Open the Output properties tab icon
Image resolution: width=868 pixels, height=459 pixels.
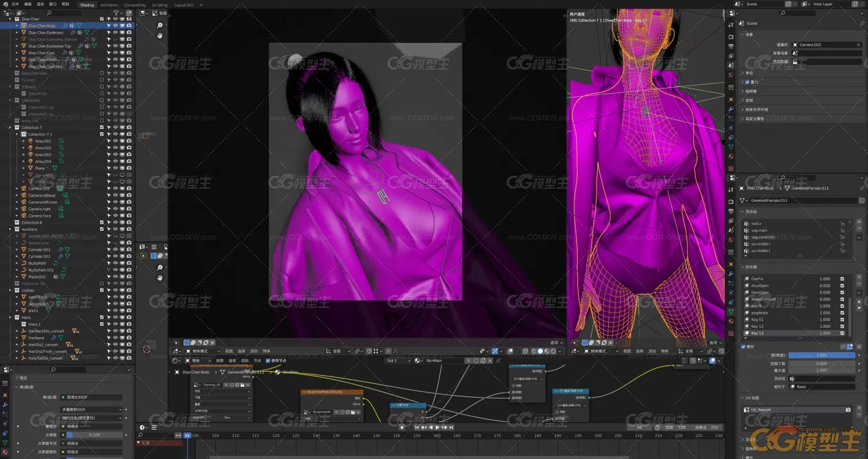(731, 46)
